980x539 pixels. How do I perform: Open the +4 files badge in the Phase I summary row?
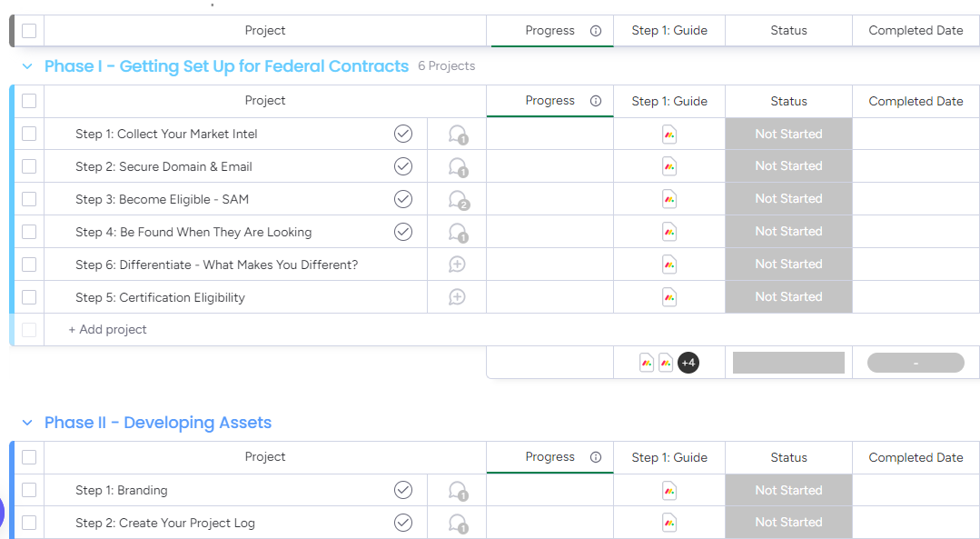tap(688, 363)
